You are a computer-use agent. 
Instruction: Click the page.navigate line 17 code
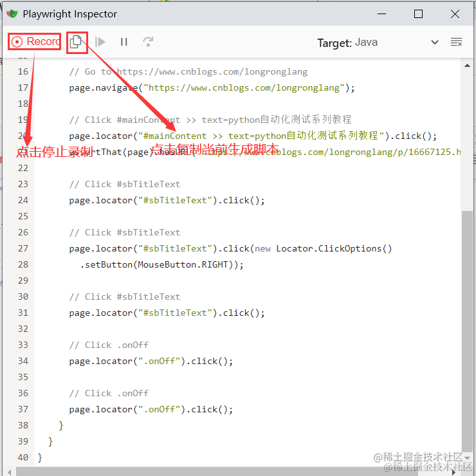[212, 88]
